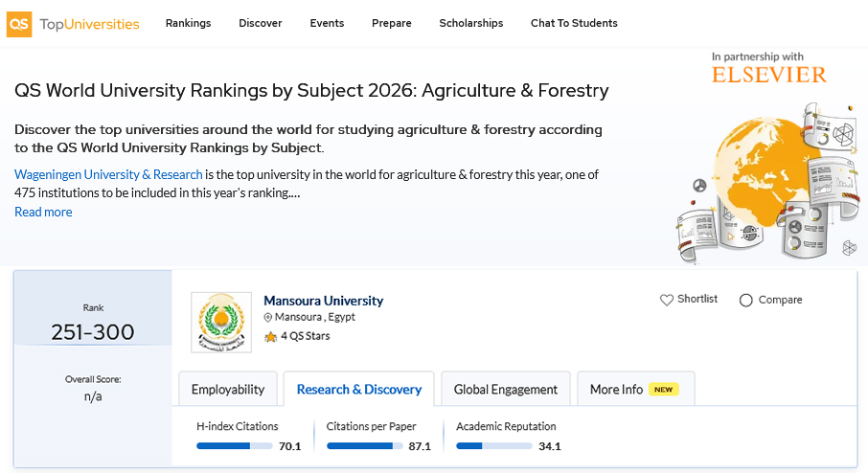Screen dimensions: 868x473
Task: Open Mansoura University profile link
Action: (x=323, y=301)
